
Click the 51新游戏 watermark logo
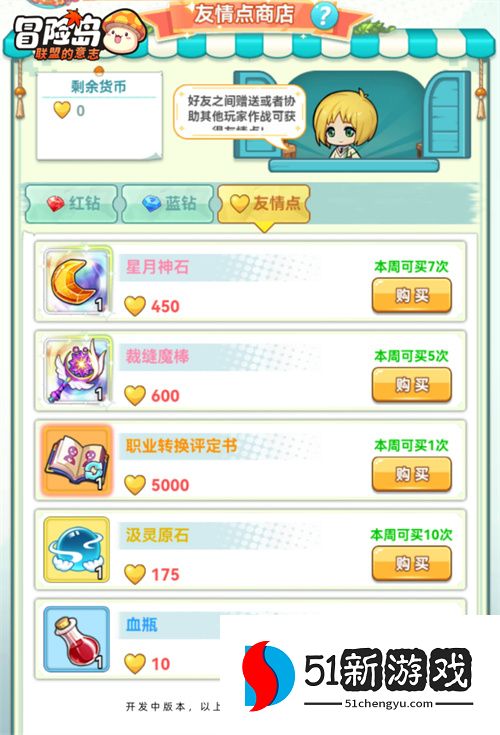[357, 675]
